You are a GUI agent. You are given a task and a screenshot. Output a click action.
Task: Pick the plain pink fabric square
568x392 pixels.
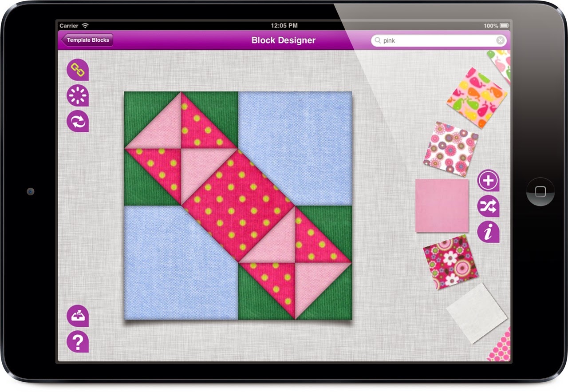coord(442,205)
